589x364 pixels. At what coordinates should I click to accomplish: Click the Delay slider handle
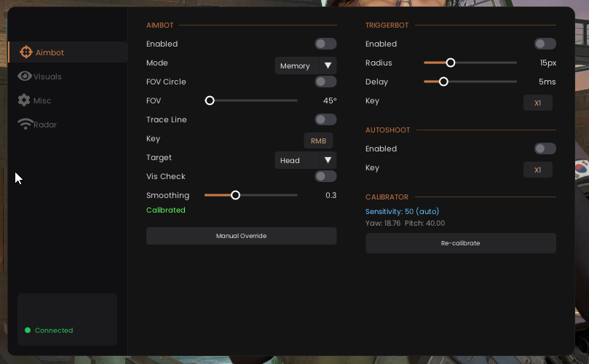[x=443, y=82]
